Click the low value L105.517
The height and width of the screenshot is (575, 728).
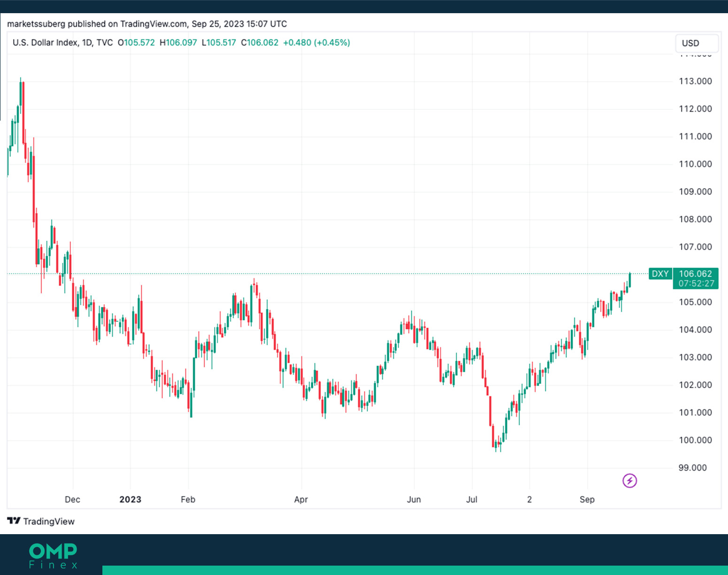219,43
